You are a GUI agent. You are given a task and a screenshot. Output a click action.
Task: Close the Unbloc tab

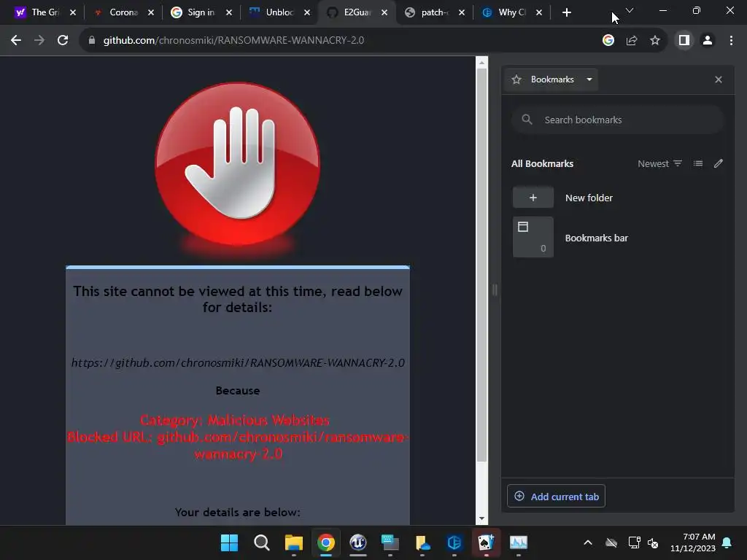tap(307, 12)
